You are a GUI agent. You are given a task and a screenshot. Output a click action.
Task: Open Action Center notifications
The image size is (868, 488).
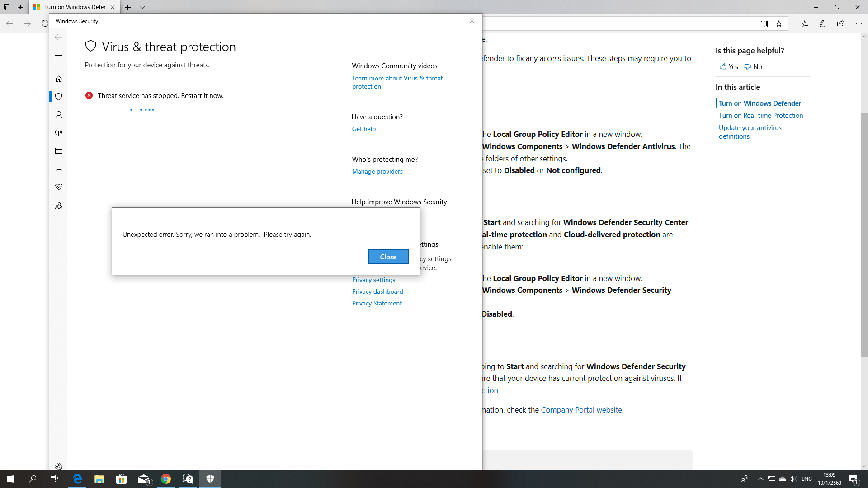pos(854,479)
